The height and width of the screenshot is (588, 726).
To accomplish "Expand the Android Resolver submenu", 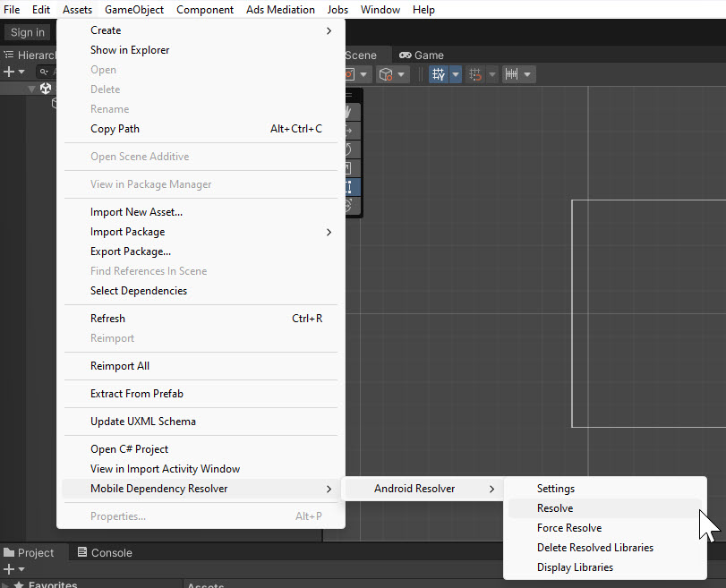I will tap(421, 489).
